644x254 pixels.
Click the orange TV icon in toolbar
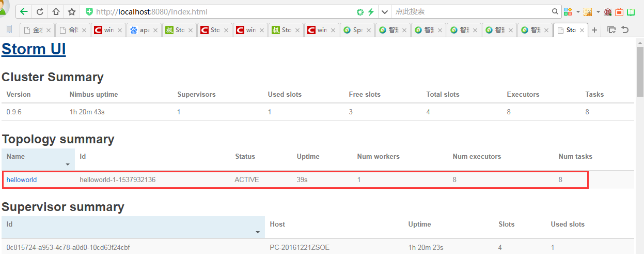[x=619, y=11]
